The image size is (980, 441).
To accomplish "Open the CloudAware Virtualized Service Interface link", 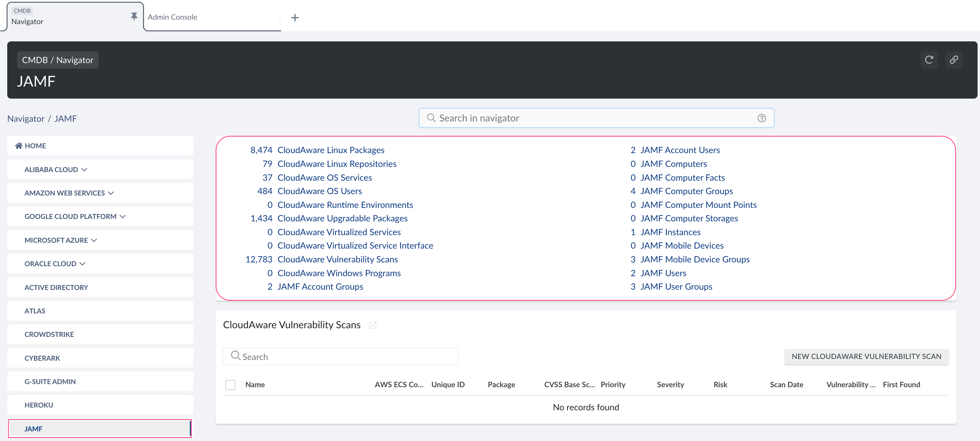I will coord(355,245).
